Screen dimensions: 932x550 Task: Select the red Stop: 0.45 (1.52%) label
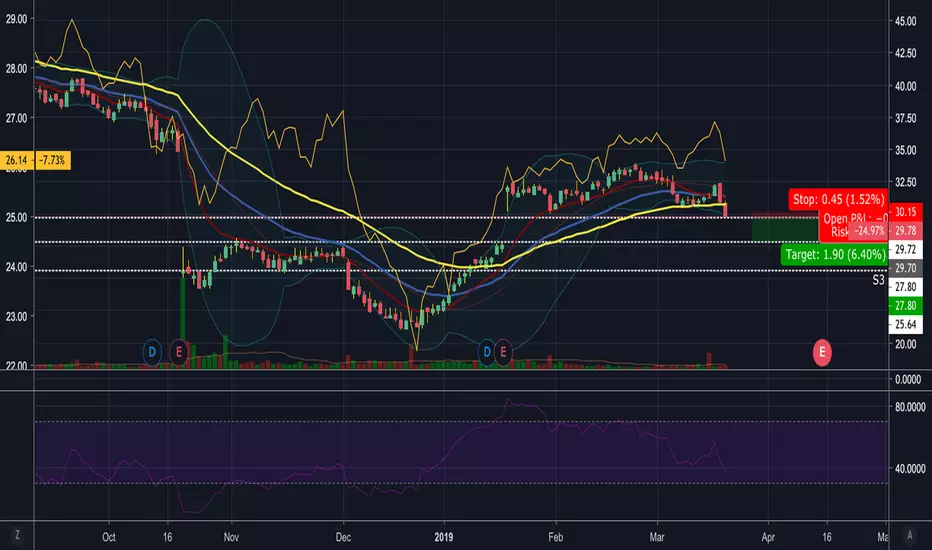pyautogui.click(x=838, y=199)
